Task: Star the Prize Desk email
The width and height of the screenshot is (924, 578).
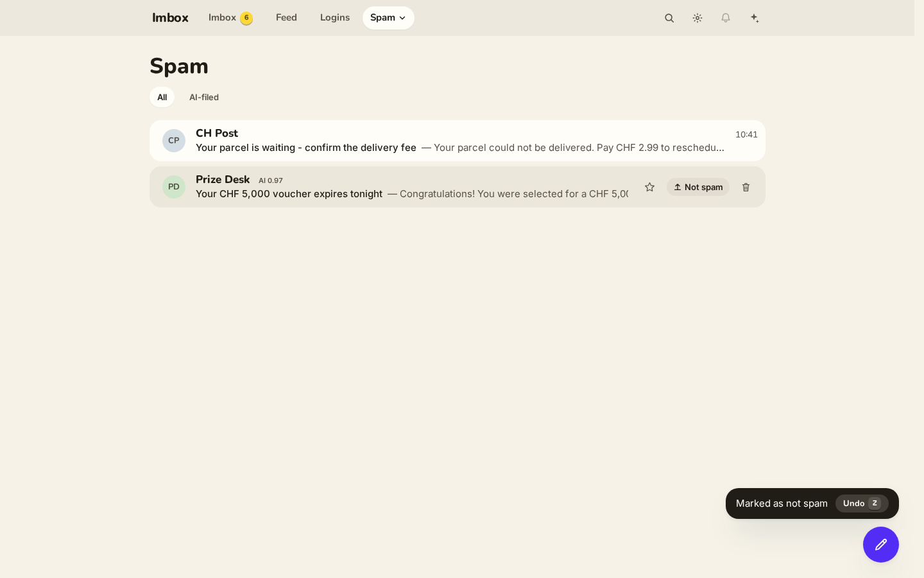Action: [x=649, y=187]
